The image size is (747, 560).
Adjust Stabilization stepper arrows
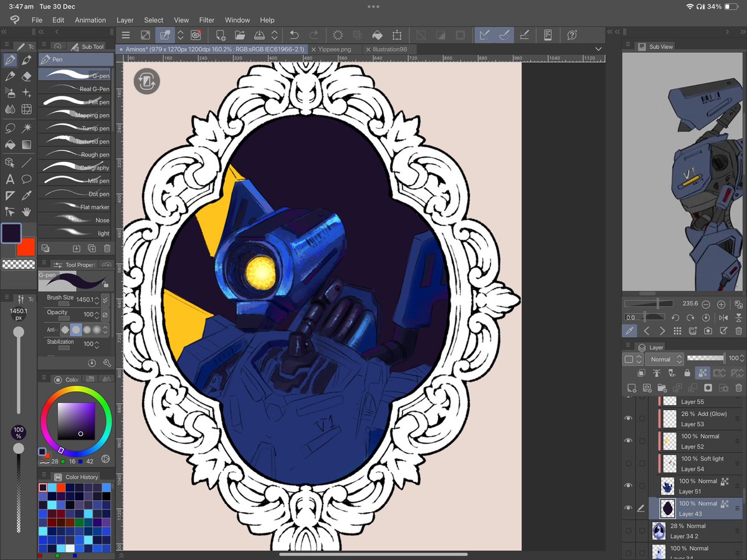(97, 344)
